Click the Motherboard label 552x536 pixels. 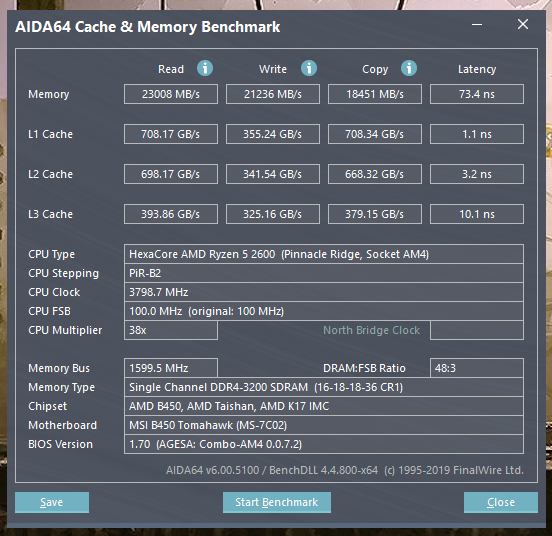point(62,425)
